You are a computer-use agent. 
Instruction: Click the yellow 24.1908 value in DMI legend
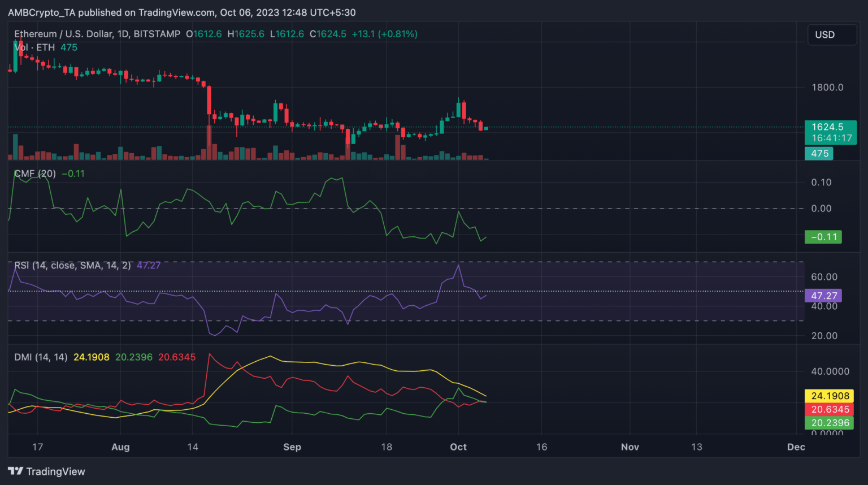pos(92,357)
